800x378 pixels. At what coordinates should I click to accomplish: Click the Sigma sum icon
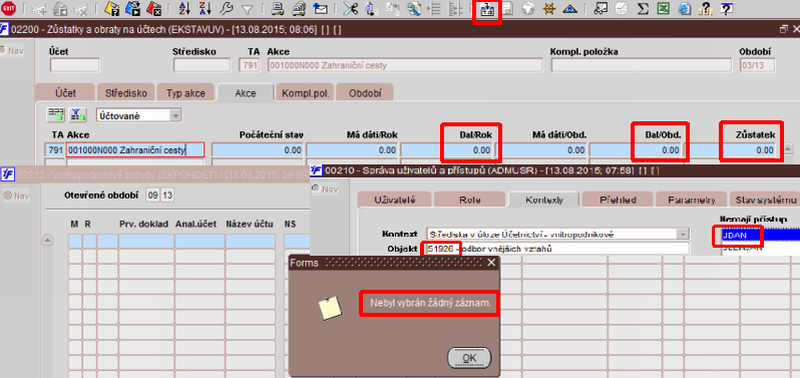click(x=643, y=8)
